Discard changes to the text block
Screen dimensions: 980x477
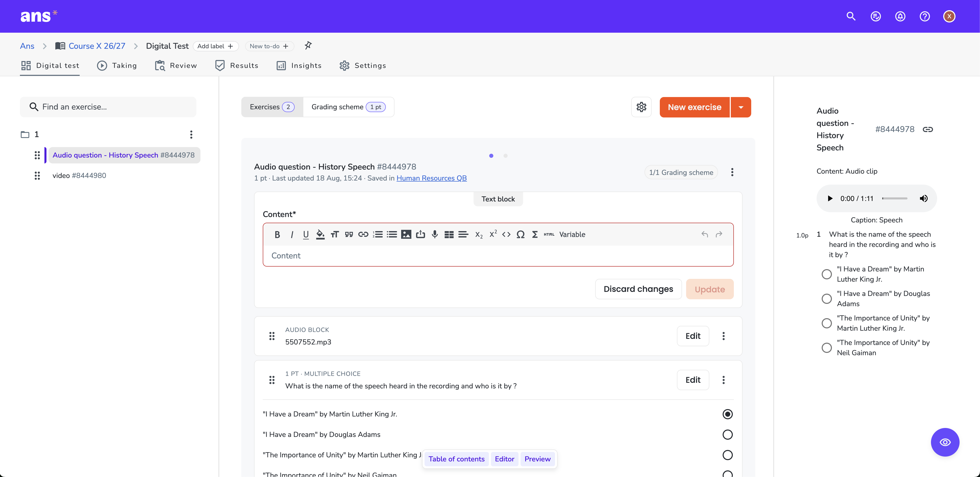click(x=638, y=289)
